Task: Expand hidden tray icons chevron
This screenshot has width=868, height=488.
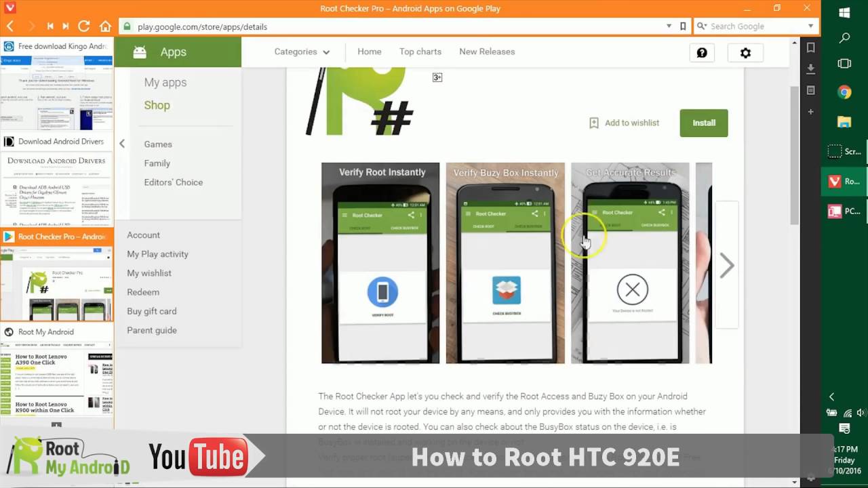Action: [x=832, y=397]
